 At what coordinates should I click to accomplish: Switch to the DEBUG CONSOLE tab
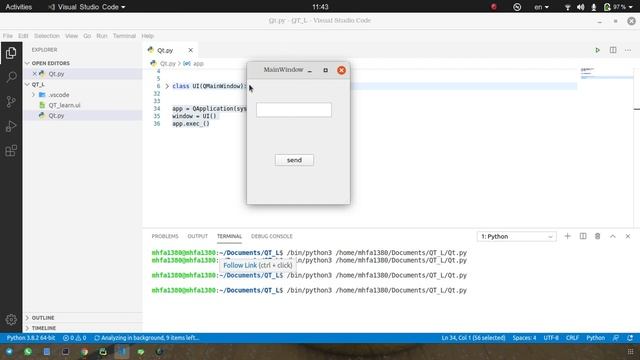click(271, 236)
